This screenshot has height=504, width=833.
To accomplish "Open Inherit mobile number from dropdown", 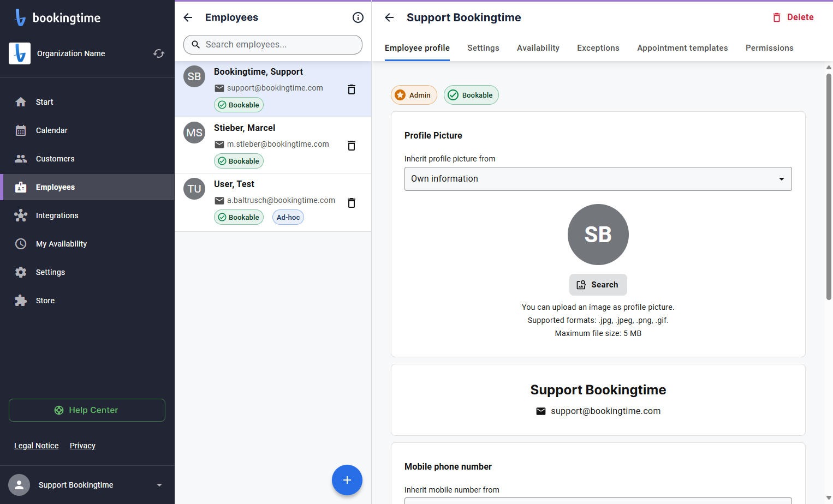I will coord(598,501).
